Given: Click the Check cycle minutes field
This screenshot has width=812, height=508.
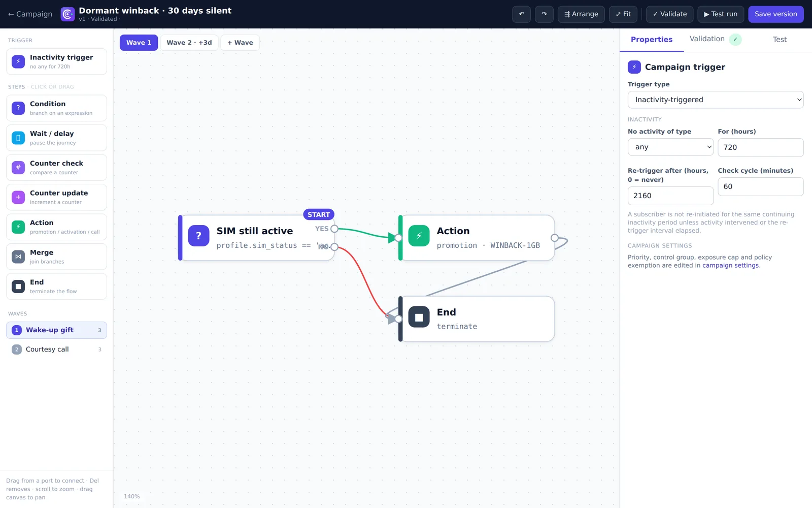Looking at the screenshot, I should point(760,186).
